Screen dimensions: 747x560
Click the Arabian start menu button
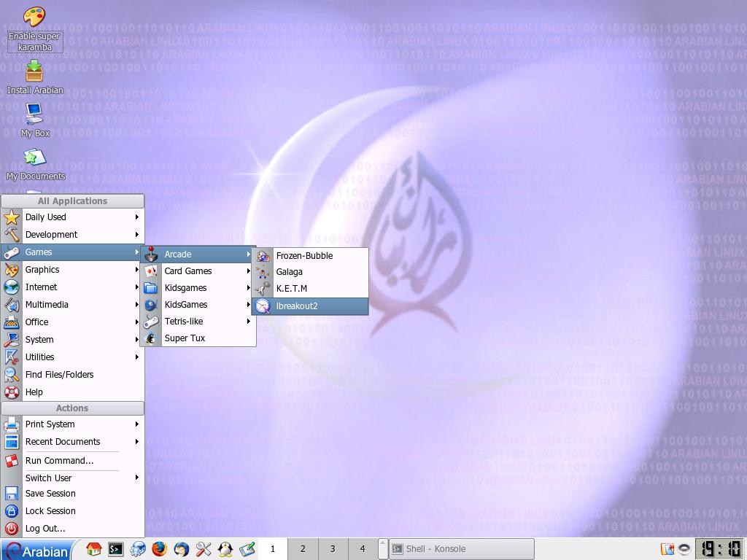pyautogui.click(x=36, y=551)
